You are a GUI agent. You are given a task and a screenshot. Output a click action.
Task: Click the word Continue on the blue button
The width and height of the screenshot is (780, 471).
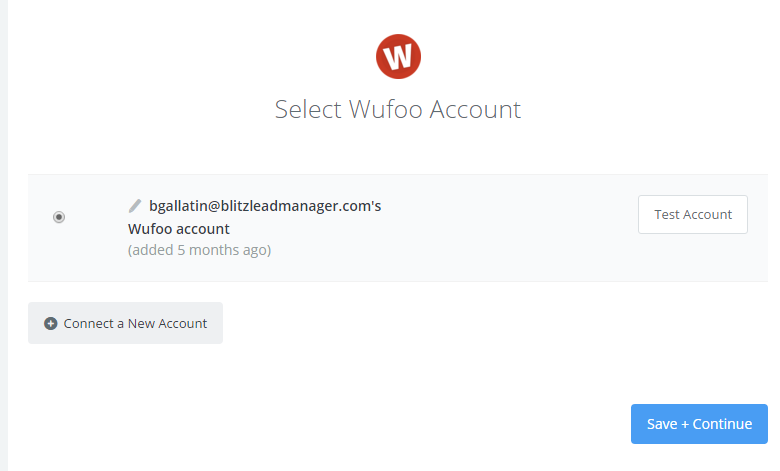click(722, 424)
